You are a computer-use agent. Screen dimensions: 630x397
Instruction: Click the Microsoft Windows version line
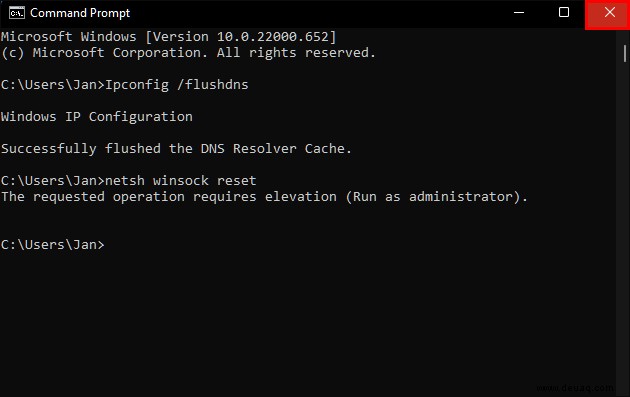(168, 37)
